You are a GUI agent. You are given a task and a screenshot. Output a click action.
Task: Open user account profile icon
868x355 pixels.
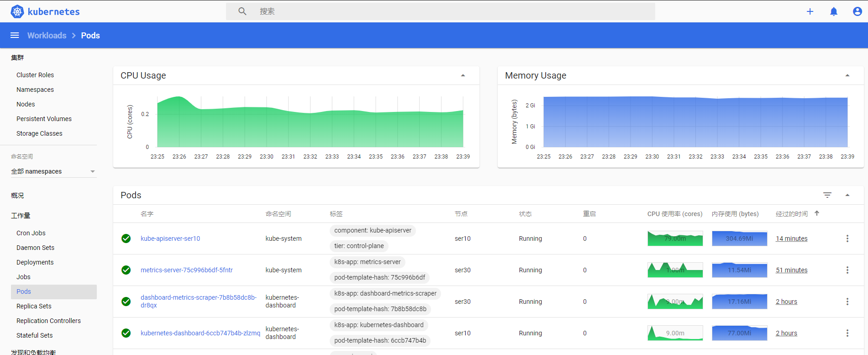857,11
